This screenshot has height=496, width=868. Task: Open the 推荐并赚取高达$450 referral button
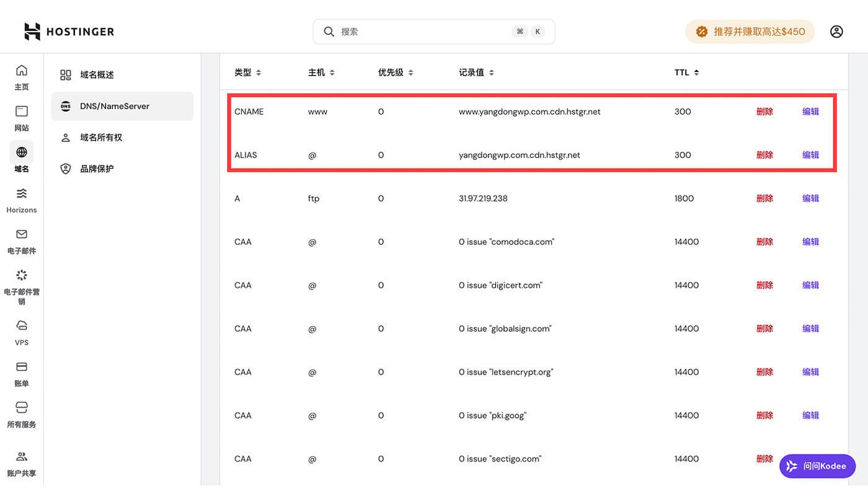(x=750, y=31)
